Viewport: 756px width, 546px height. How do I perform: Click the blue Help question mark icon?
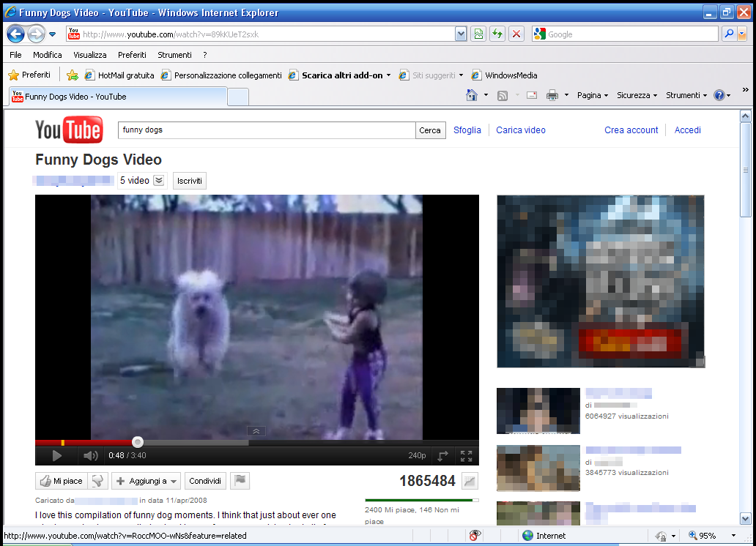[x=719, y=95]
